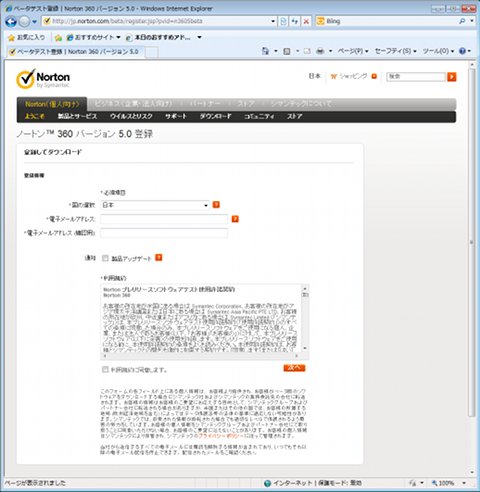Open the コミュニティ navigation item

click(259, 116)
